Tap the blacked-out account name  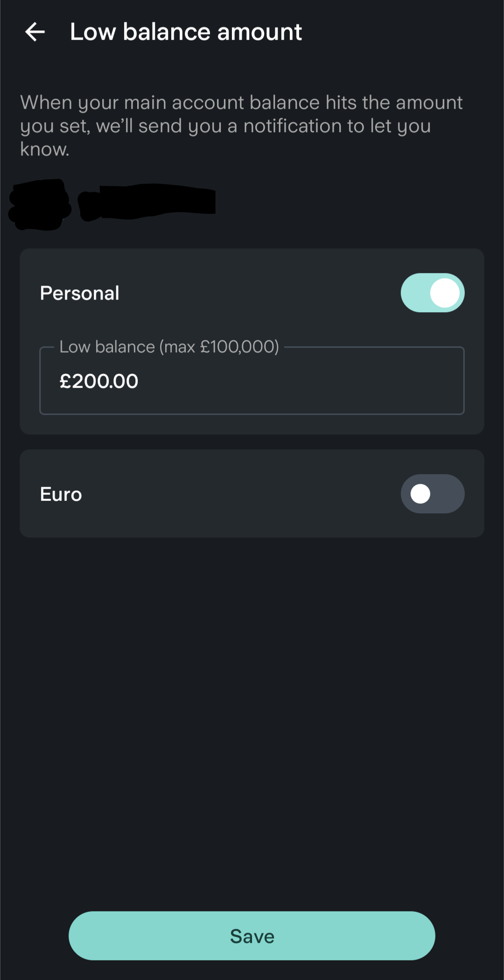click(112, 204)
